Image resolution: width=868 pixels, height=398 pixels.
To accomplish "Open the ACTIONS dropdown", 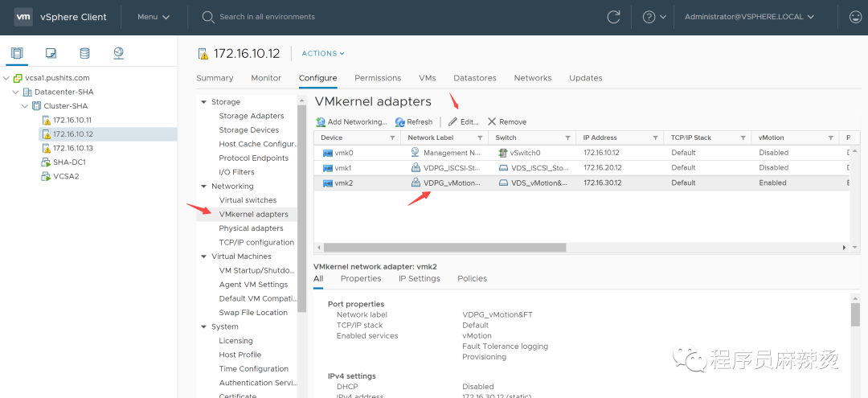I will coord(323,54).
